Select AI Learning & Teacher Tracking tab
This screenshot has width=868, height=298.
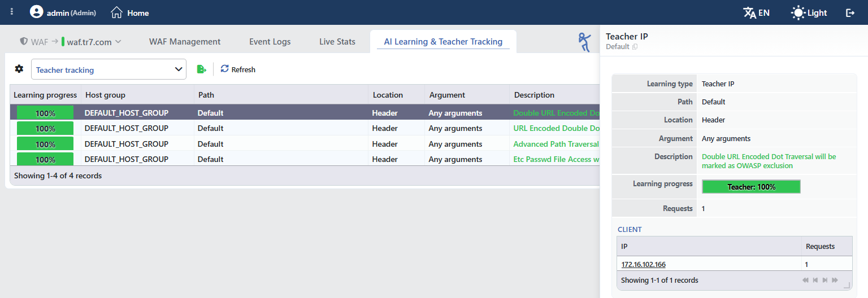[x=443, y=41]
